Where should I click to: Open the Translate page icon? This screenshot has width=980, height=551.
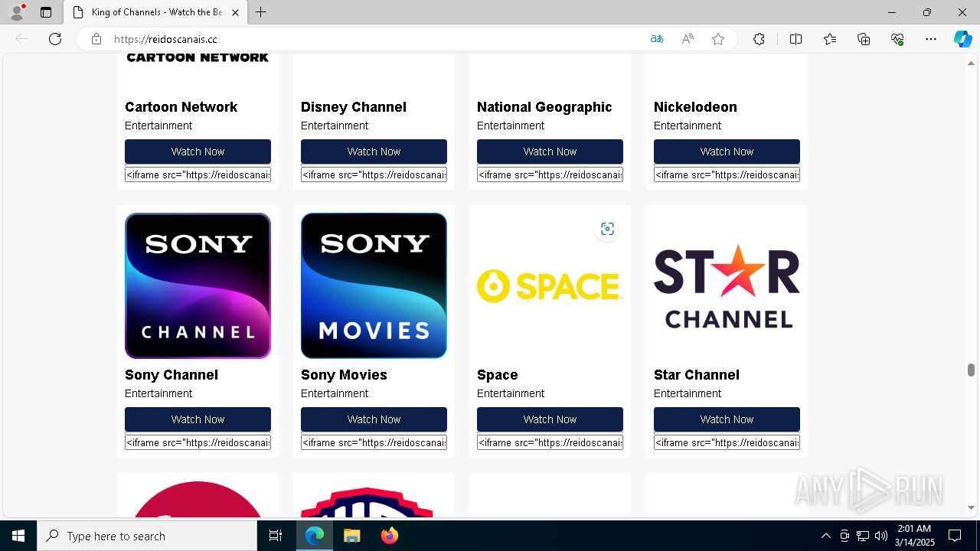(657, 39)
